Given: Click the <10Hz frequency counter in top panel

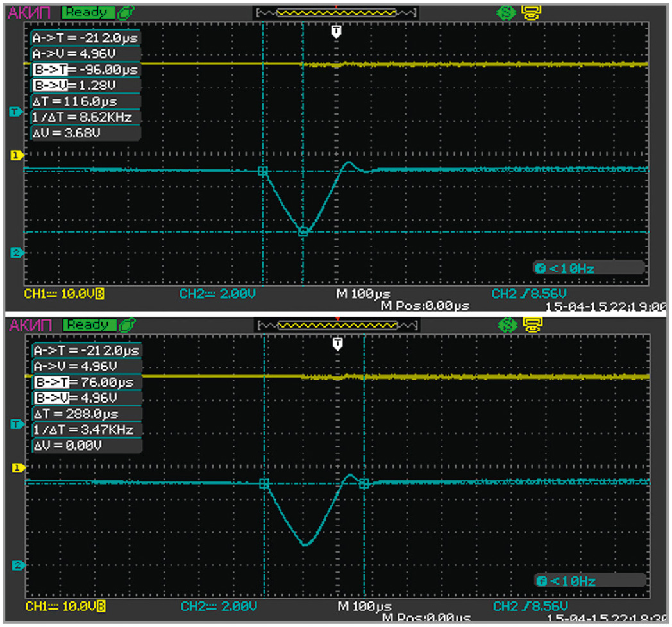Looking at the screenshot, I should (x=564, y=269).
